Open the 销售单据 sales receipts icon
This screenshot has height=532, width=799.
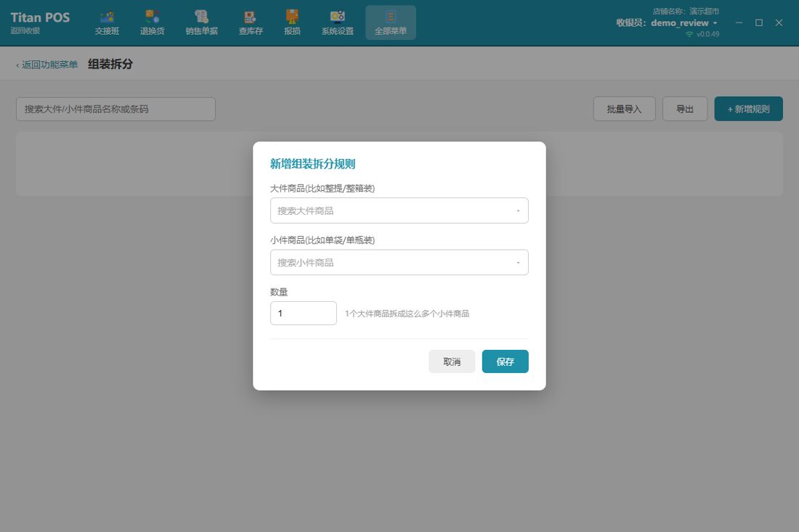point(202,23)
